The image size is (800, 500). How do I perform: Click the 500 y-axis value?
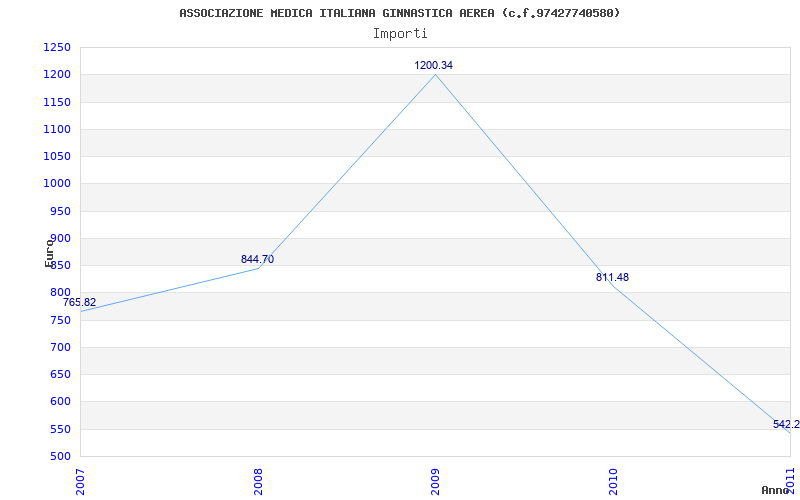pos(60,456)
